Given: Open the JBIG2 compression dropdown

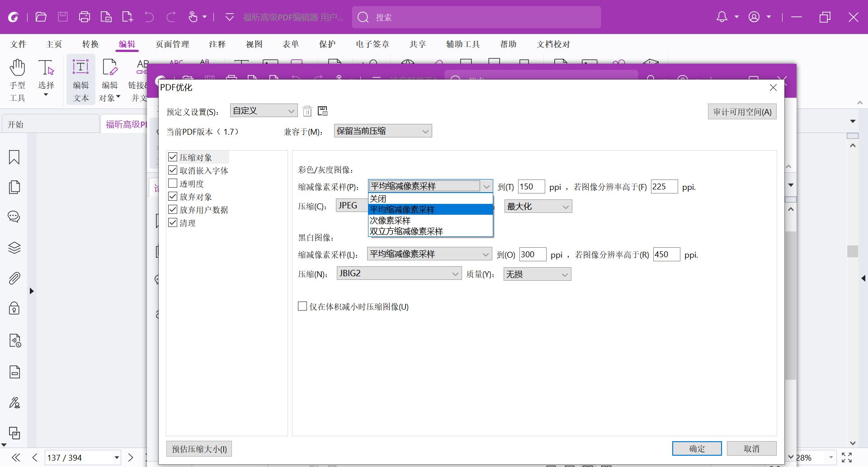Looking at the screenshot, I should point(399,274).
